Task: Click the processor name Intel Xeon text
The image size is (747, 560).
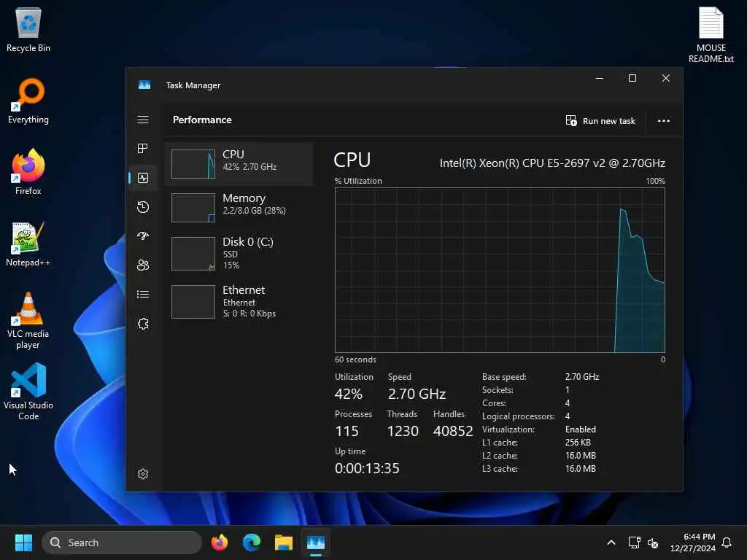Action: coord(552,163)
